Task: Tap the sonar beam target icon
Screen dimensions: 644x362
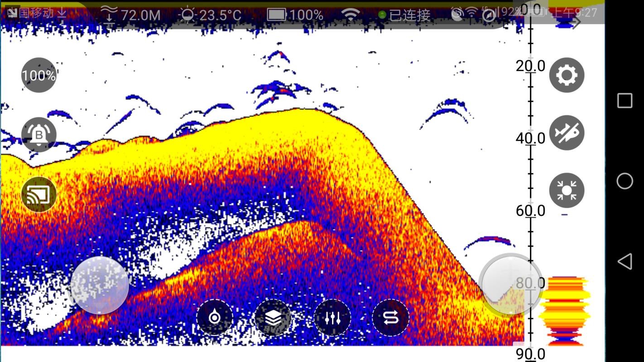Action: tap(215, 318)
